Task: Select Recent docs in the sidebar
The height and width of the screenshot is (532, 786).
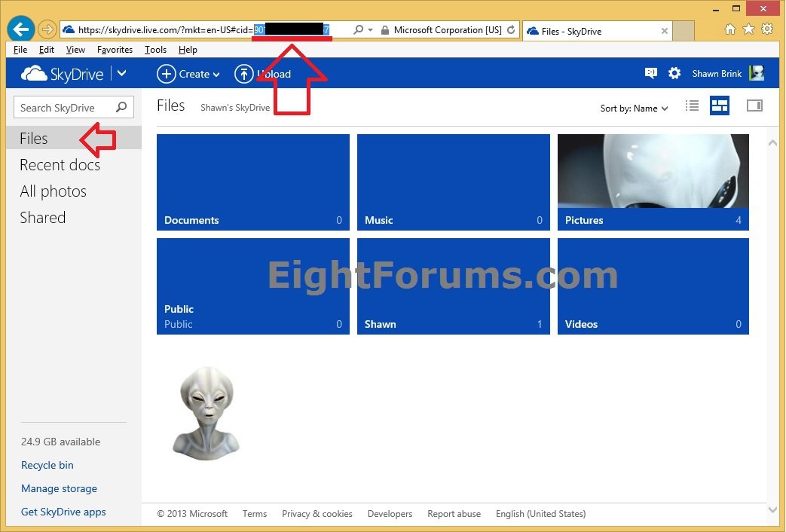Action: [60, 165]
